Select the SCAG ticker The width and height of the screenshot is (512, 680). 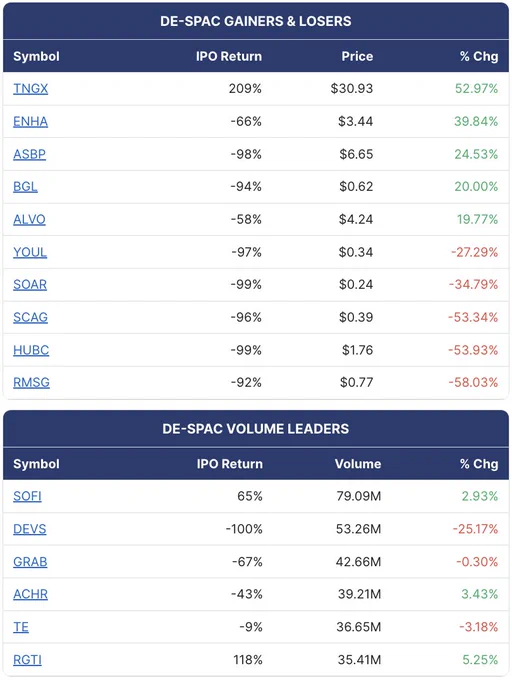point(30,317)
